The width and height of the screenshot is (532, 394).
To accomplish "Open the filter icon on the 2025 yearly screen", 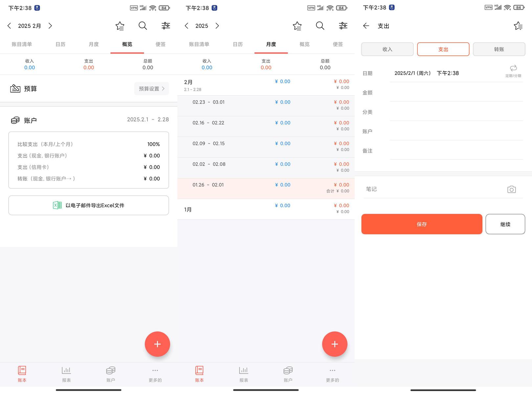I will (343, 26).
